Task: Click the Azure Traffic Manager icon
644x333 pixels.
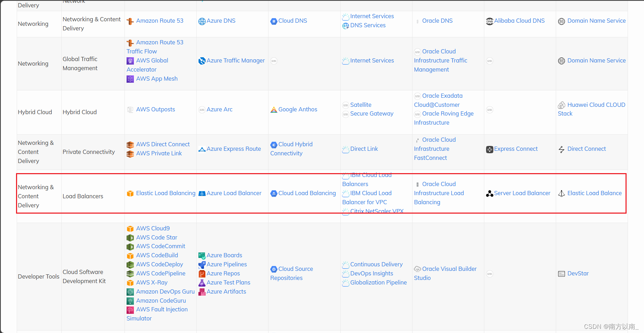Action: point(202,61)
